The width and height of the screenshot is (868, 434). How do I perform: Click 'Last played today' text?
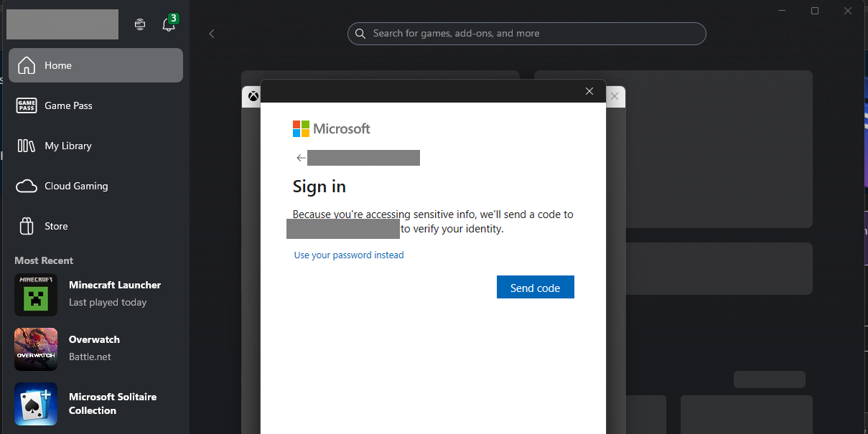click(108, 303)
